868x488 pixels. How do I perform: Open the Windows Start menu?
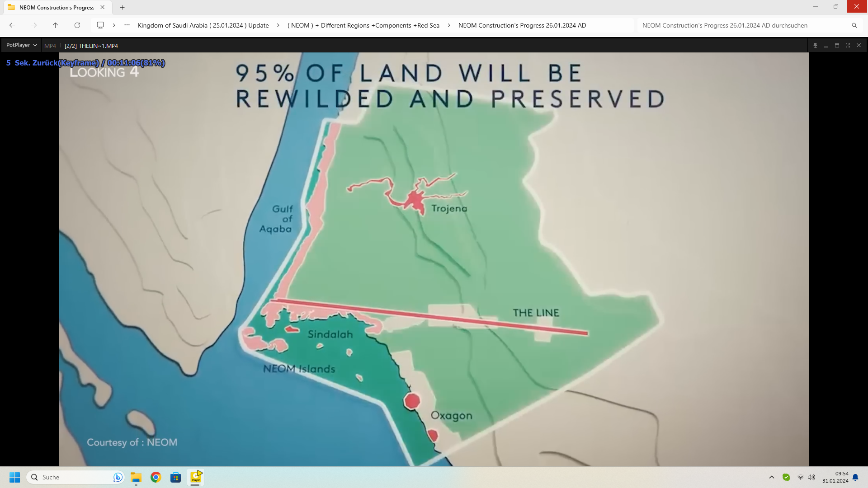15,477
